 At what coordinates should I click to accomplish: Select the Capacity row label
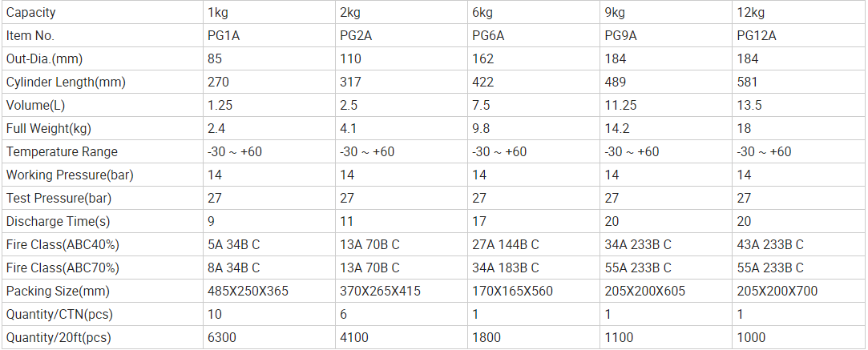[x=31, y=13]
